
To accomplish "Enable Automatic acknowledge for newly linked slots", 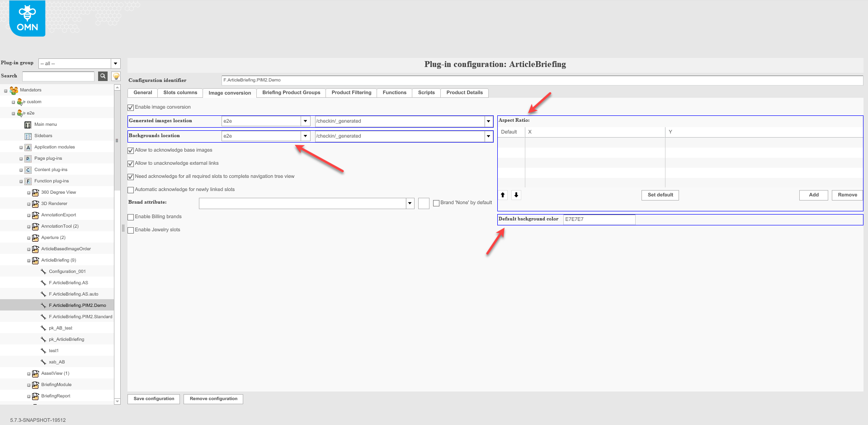I will (x=131, y=189).
